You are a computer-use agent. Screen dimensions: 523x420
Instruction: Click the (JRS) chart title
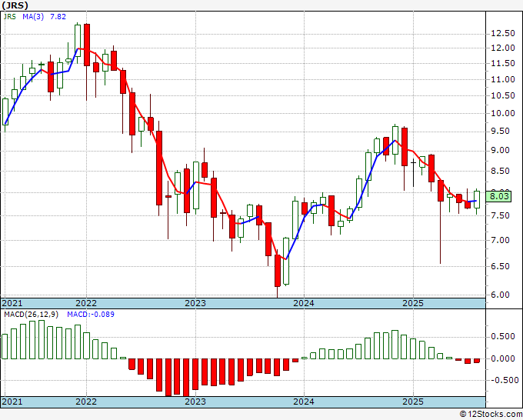tap(15, 5)
